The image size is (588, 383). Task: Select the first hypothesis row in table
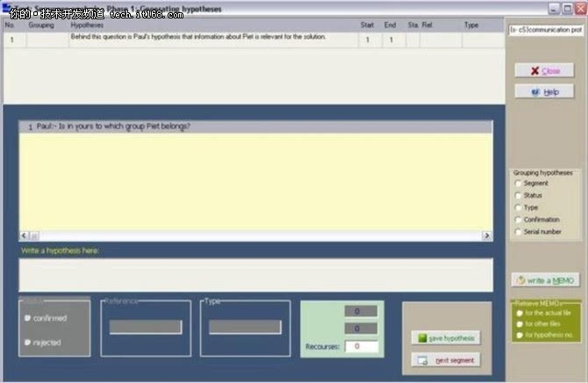tap(254, 40)
